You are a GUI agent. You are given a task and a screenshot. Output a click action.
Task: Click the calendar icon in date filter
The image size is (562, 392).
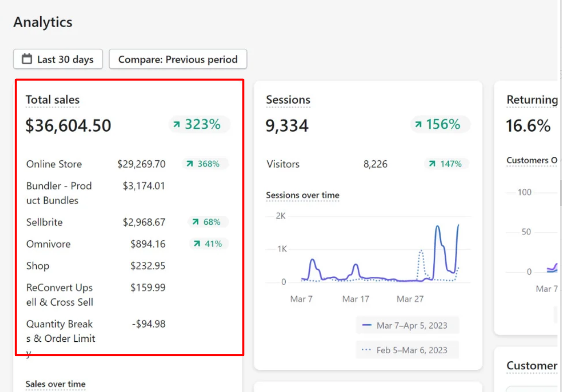click(x=27, y=59)
